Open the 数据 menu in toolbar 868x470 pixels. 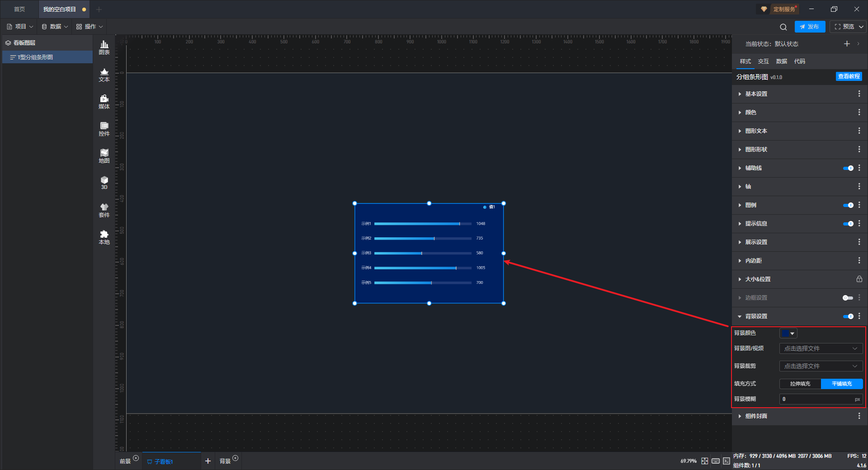tap(55, 27)
